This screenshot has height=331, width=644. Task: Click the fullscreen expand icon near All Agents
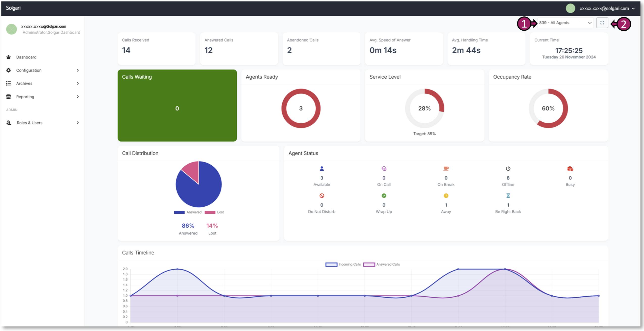tap(602, 23)
